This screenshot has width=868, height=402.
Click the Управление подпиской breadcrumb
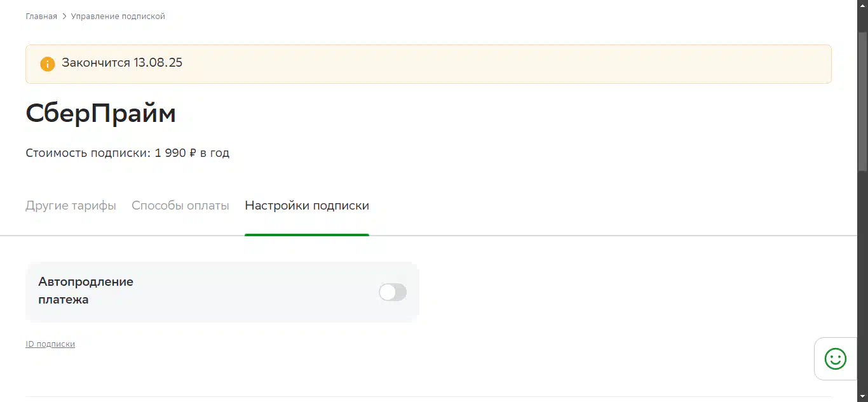[118, 16]
